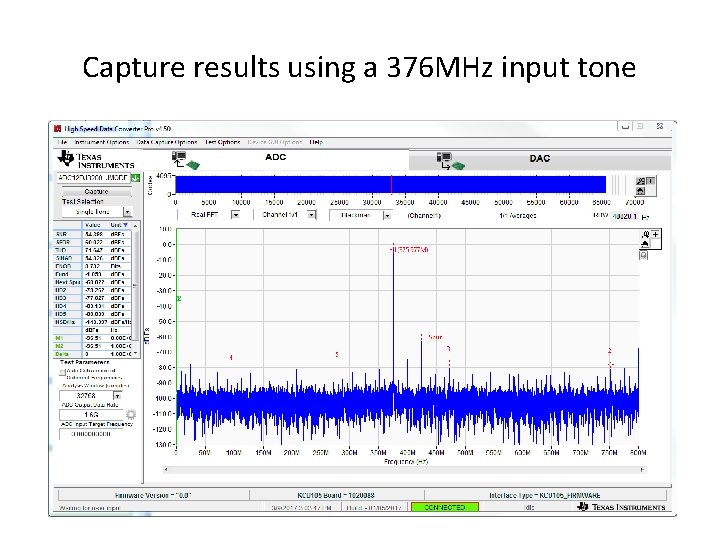Click the Delta row in the table
This screenshot has height=540, width=720.
pyautogui.click(x=93, y=354)
